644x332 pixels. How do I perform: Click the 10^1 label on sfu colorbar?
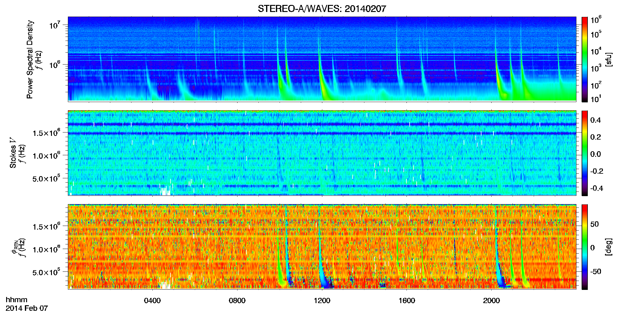pyautogui.click(x=596, y=99)
